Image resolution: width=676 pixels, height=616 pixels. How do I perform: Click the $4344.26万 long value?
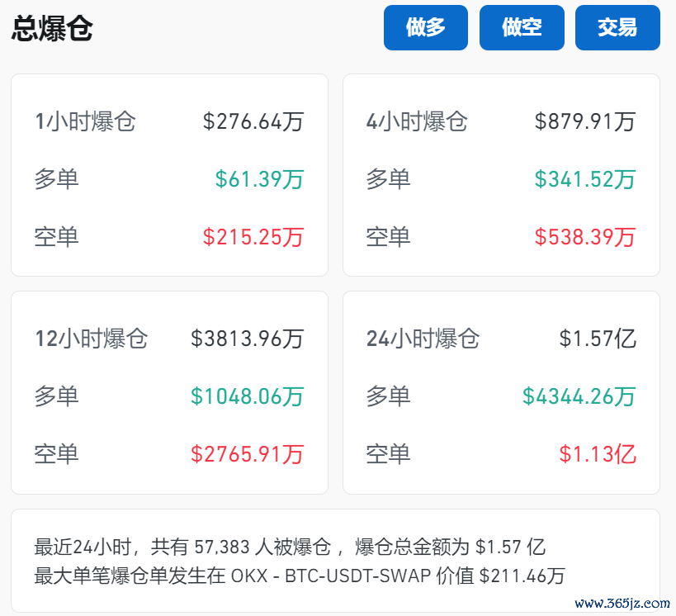point(579,396)
